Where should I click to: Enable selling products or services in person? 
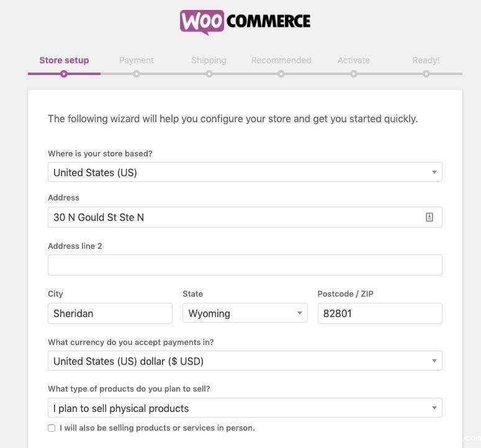[52, 428]
